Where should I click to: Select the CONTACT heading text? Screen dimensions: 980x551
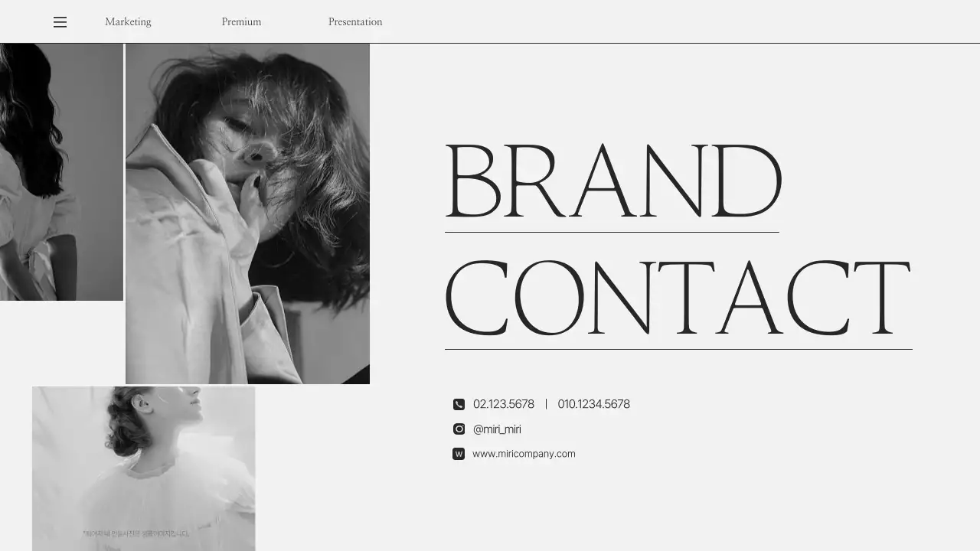pos(678,299)
